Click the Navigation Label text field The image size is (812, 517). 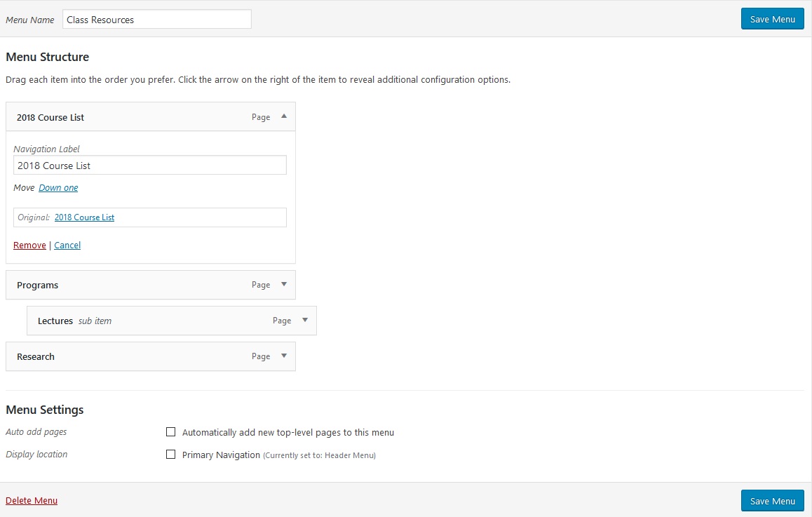click(x=149, y=165)
